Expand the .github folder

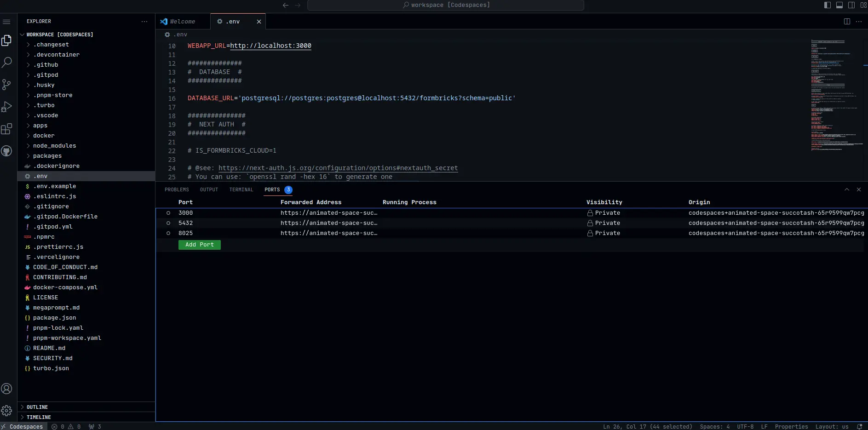tap(46, 65)
